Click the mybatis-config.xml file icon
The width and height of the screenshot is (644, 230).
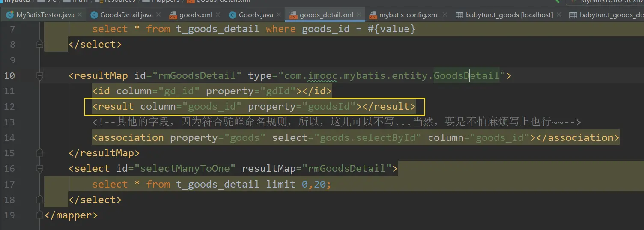click(x=373, y=15)
